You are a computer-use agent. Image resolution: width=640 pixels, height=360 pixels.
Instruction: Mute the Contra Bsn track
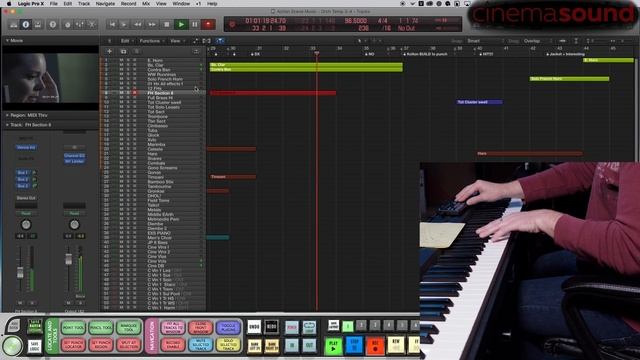[x=121, y=70]
